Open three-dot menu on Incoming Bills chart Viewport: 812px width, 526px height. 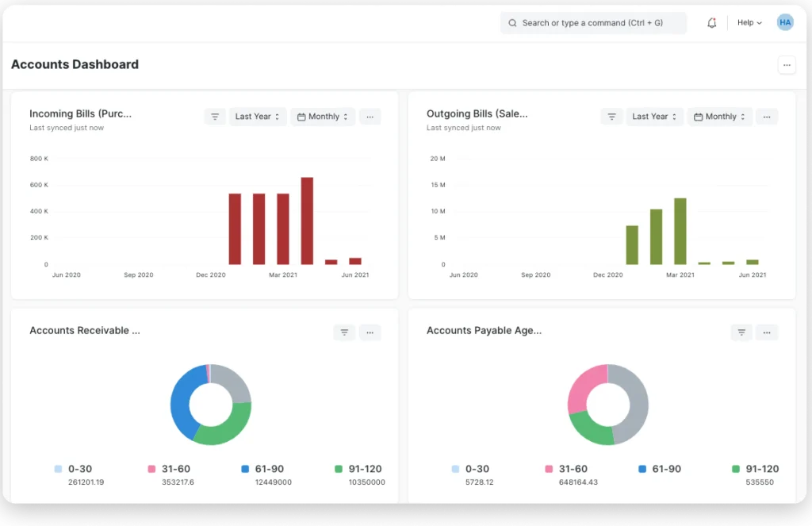click(x=370, y=117)
